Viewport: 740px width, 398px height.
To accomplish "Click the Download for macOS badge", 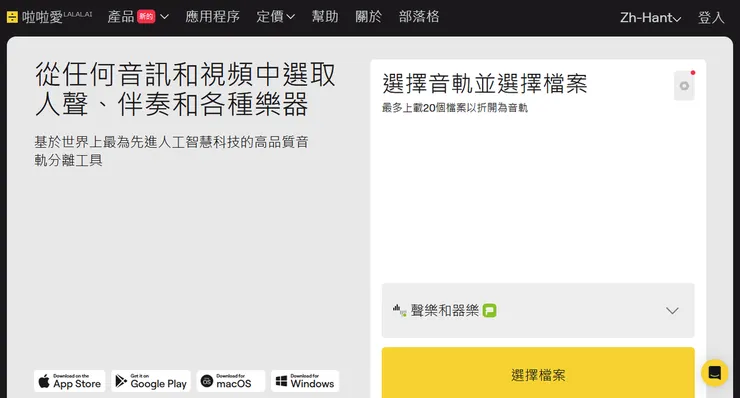I will [x=231, y=381].
